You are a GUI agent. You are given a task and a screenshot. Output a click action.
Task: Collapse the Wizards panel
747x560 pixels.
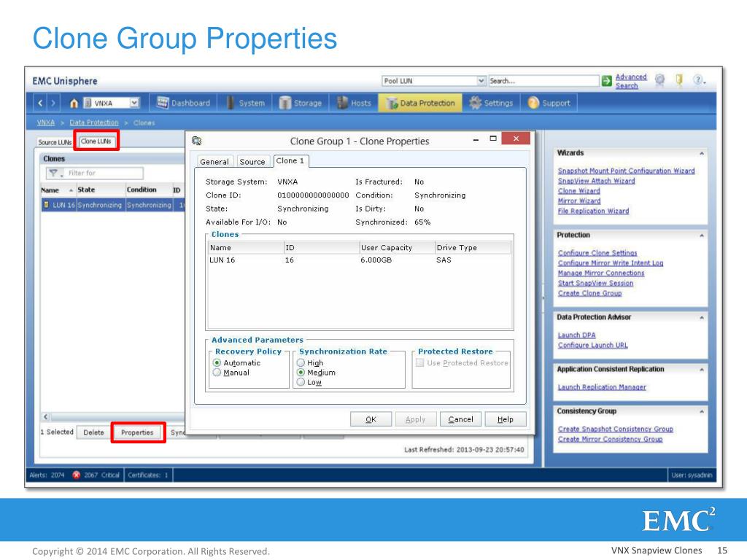(x=702, y=153)
